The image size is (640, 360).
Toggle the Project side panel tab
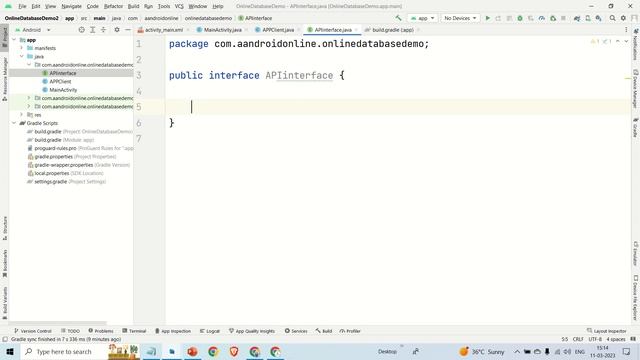(x=4, y=38)
